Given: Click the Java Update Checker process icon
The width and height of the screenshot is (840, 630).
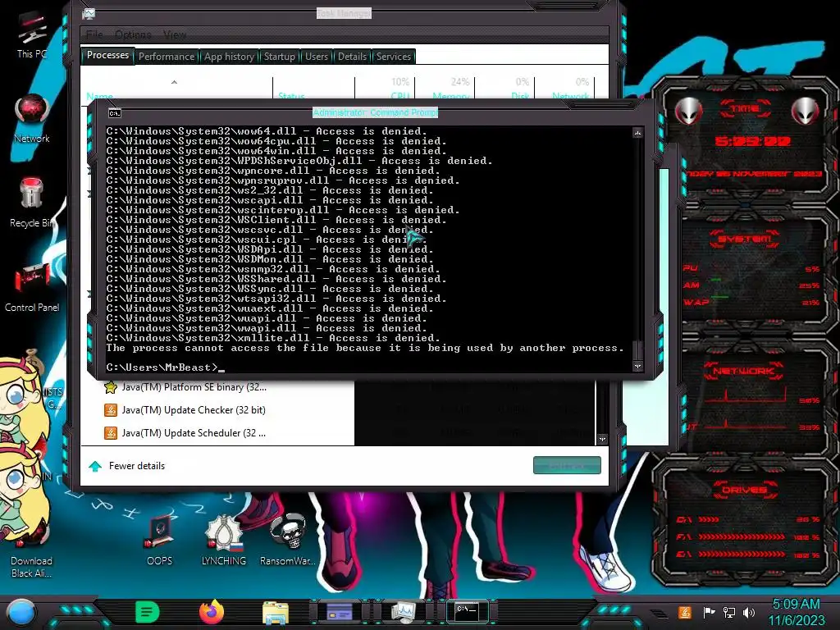Looking at the screenshot, I should click(111, 410).
